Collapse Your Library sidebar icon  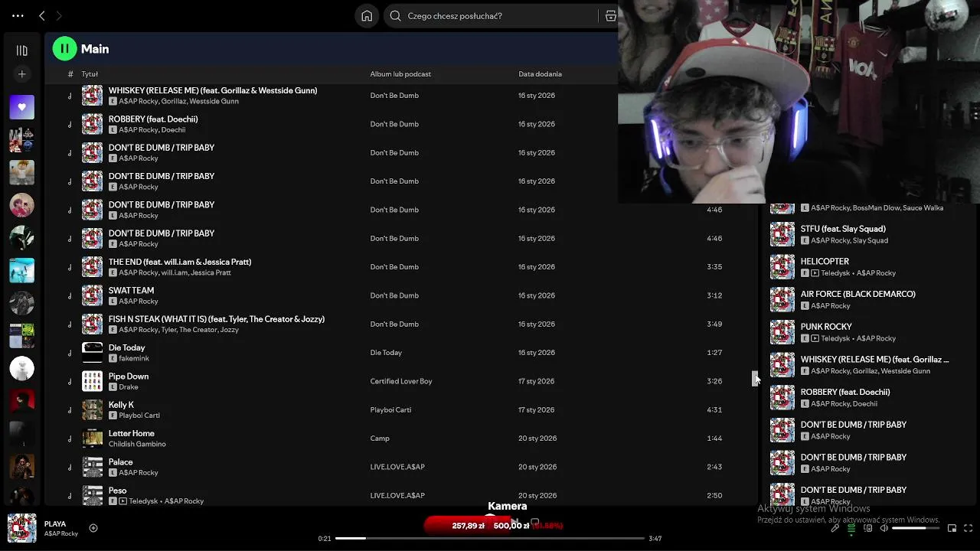click(22, 51)
